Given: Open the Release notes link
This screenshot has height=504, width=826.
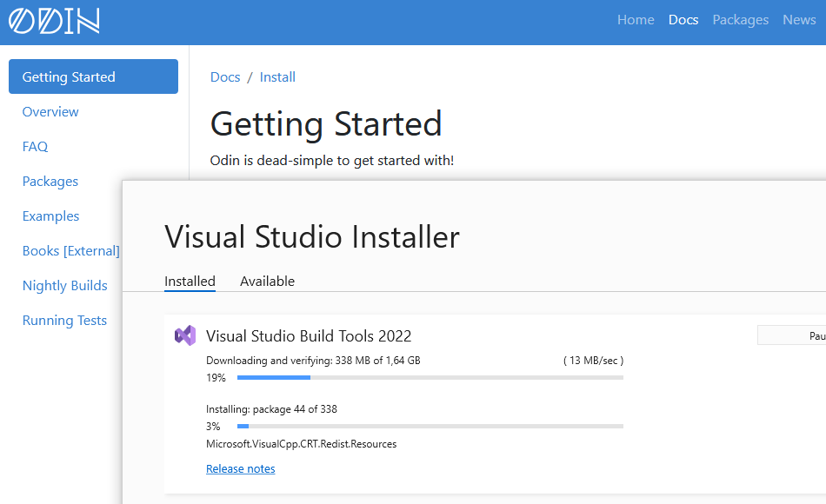Looking at the screenshot, I should (240, 468).
